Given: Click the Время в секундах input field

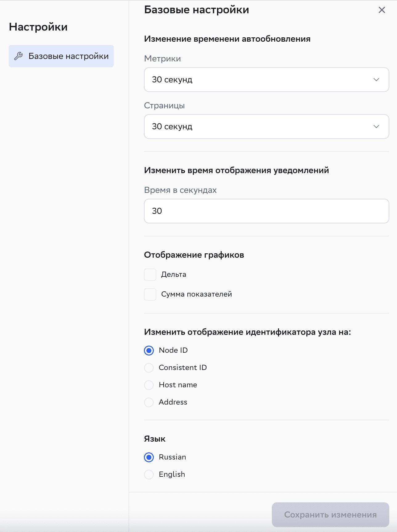Looking at the screenshot, I should 266,211.
